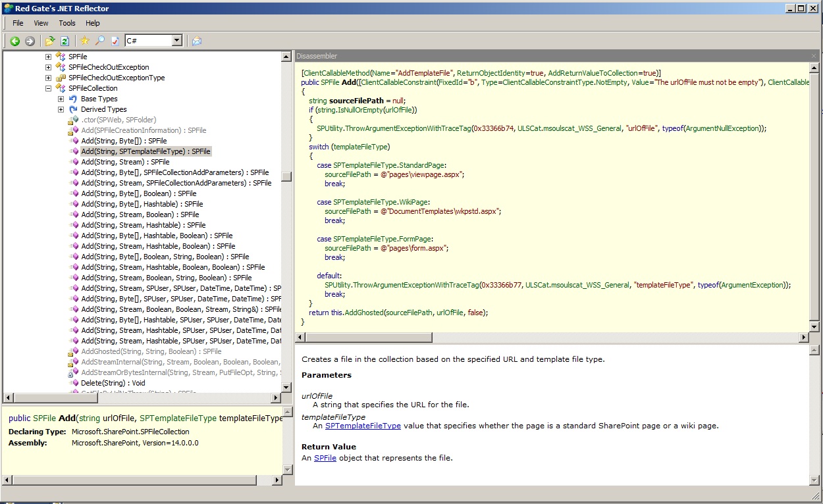Click the tree vertical scrollbar thumb

(x=286, y=177)
